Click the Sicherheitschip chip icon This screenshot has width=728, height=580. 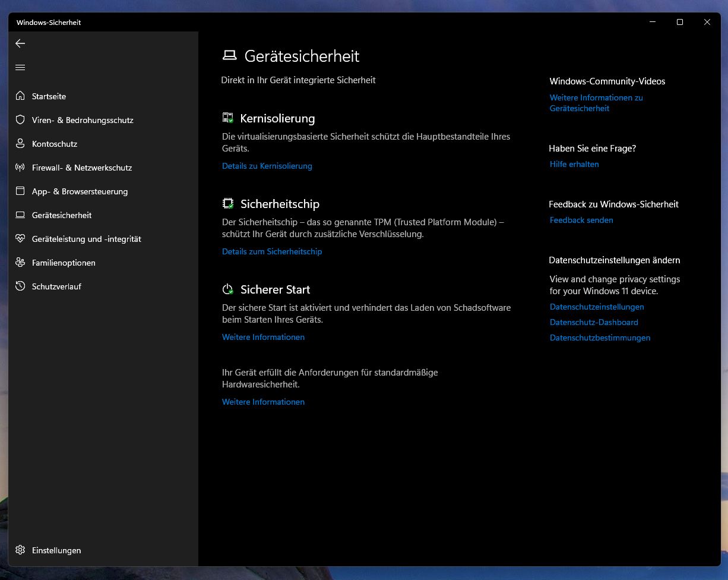(228, 203)
